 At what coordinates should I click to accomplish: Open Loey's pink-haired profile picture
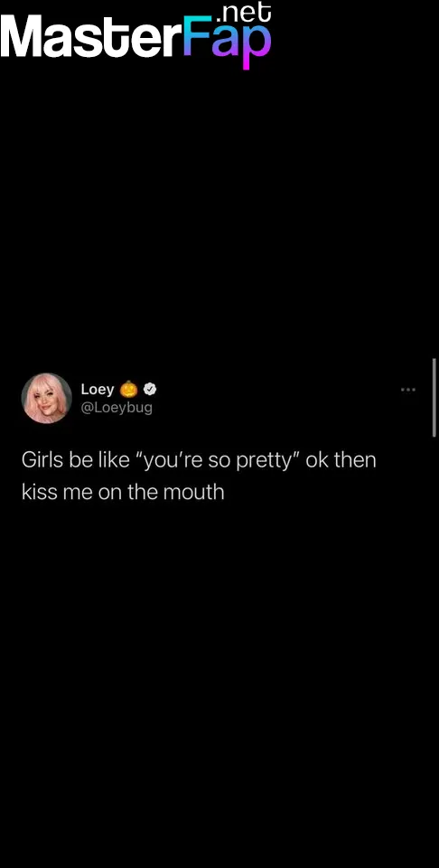pyautogui.click(x=46, y=398)
